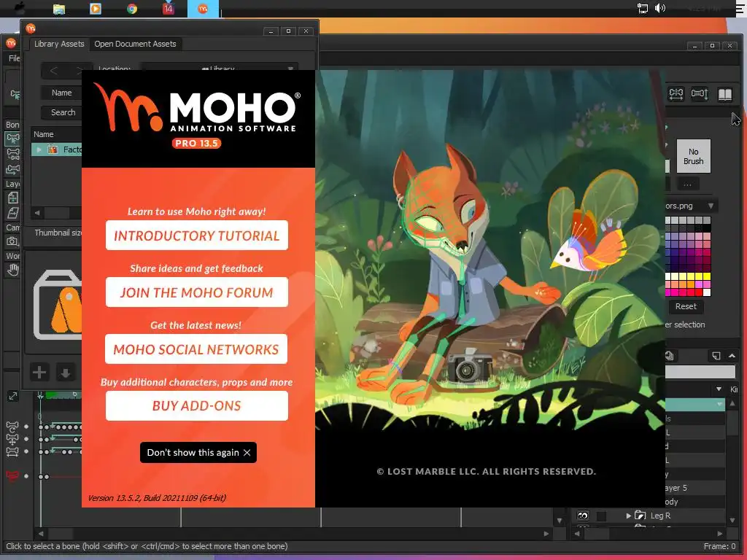Select the Pan Workspace hand tool

pyautogui.click(x=13, y=270)
